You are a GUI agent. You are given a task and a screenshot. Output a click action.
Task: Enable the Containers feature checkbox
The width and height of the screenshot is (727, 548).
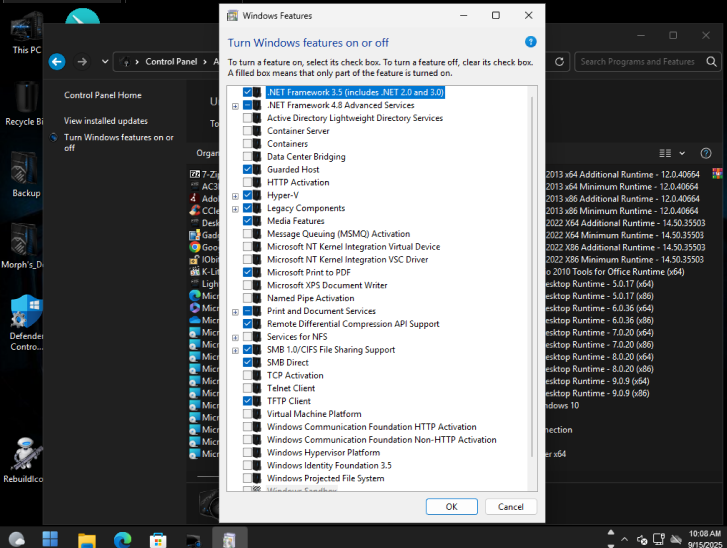pos(248,144)
